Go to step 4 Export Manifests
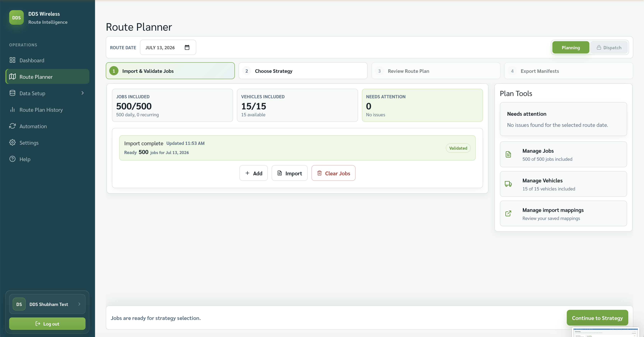 click(568, 71)
